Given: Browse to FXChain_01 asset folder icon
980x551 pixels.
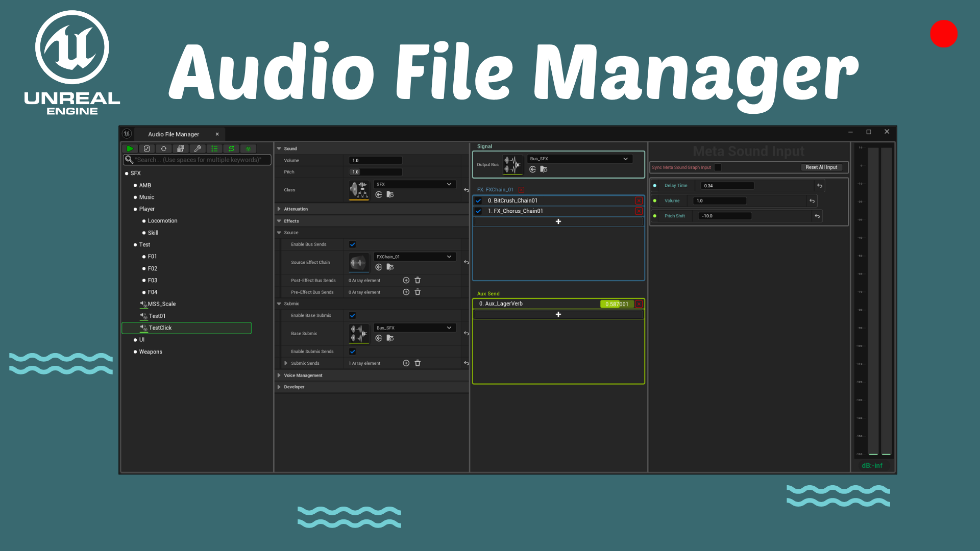Looking at the screenshot, I should (390, 267).
